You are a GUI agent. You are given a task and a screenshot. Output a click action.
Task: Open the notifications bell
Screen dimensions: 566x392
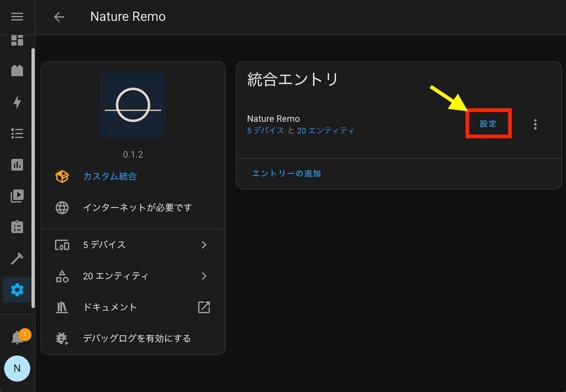click(17, 338)
